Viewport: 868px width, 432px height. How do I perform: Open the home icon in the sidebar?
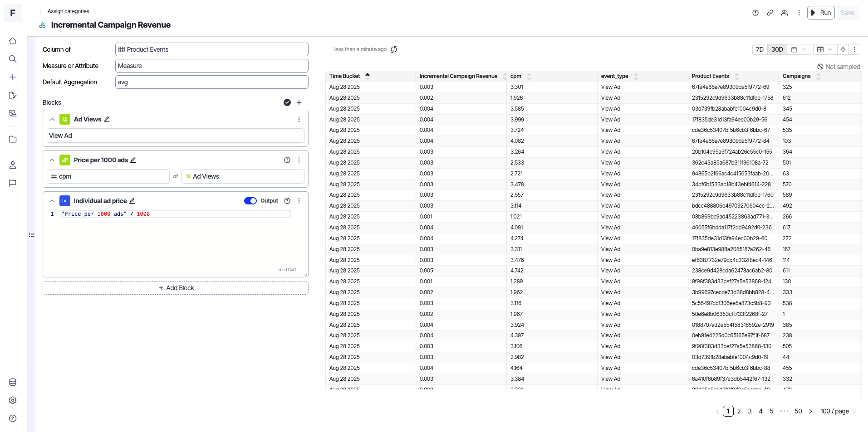pyautogui.click(x=13, y=41)
